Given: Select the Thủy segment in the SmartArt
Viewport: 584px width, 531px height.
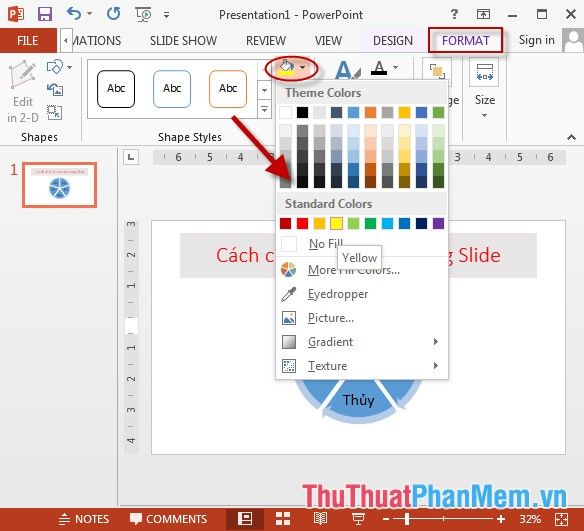Looking at the screenshot, I should [359, 401].
